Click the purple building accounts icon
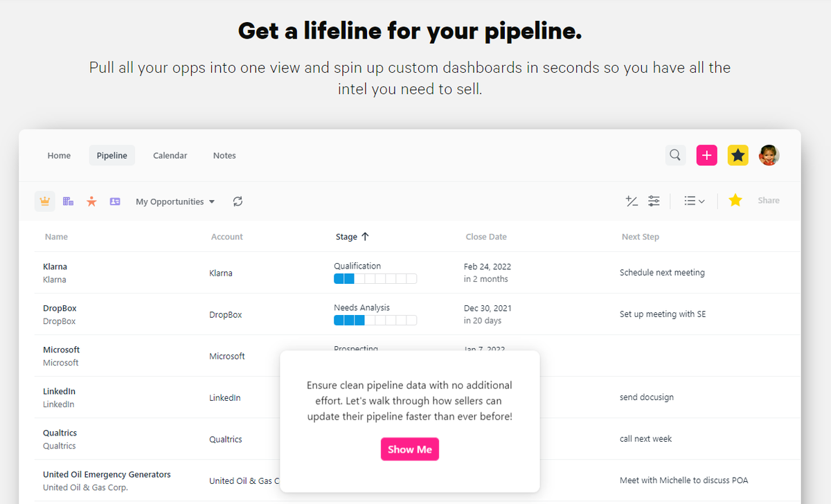 tap(68, 201)
